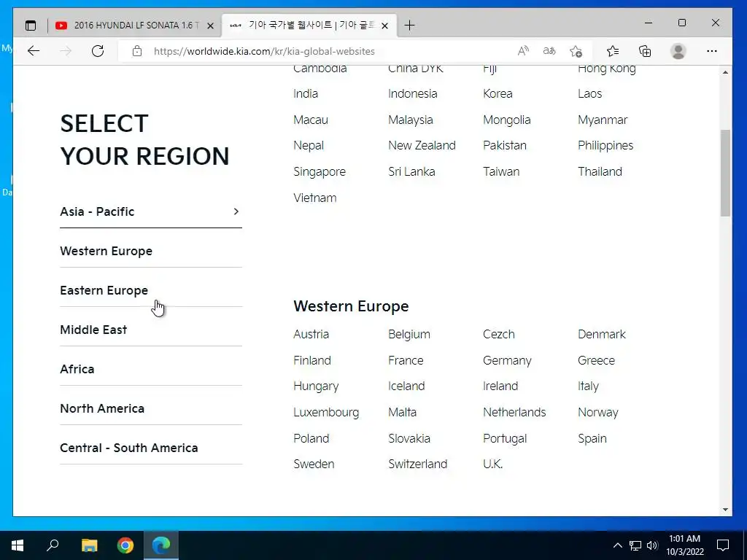
Task: Open the Portugal link
Action: pos(505,439)
